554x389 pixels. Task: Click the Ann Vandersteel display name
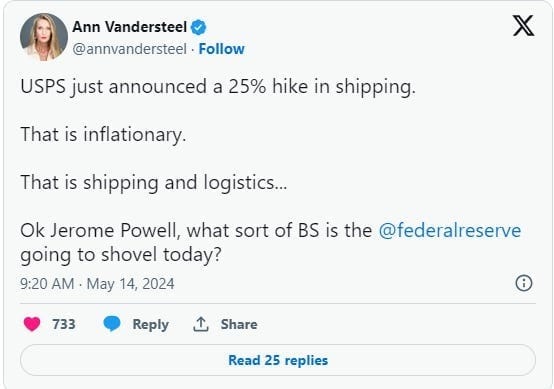pyautogui.click(x=129, y=27)
